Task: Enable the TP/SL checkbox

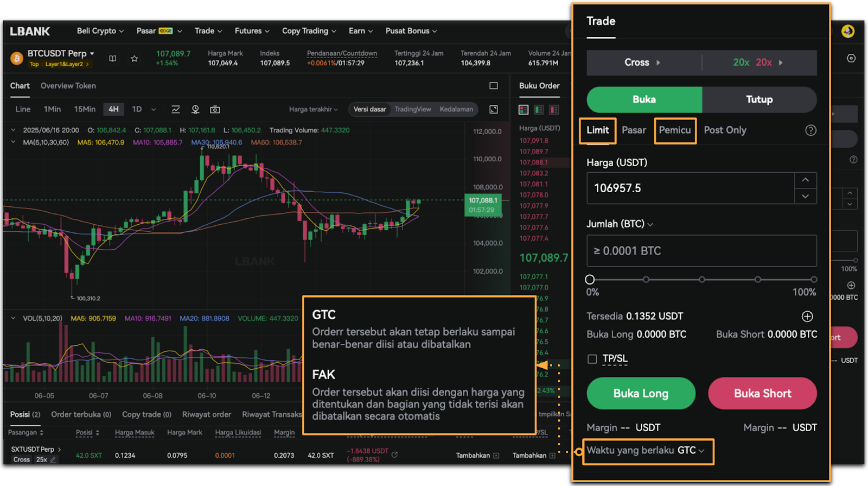Action: pos(592,359)
